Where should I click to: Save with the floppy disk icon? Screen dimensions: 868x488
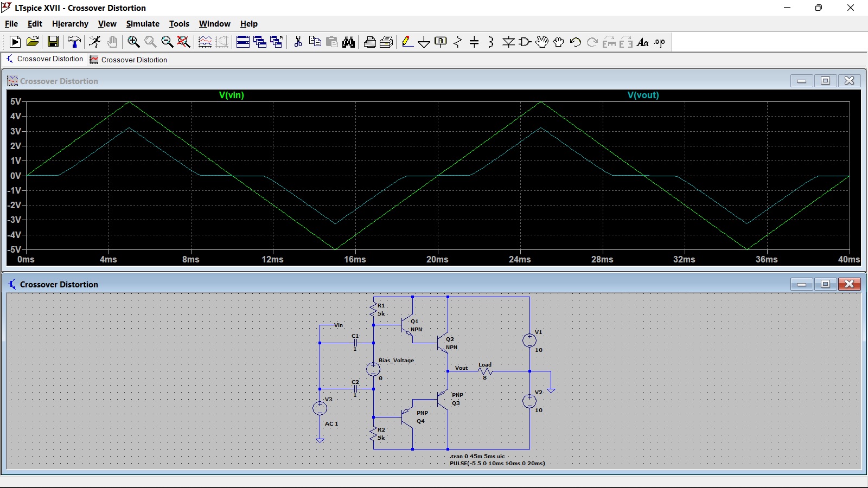coord(53,42)
